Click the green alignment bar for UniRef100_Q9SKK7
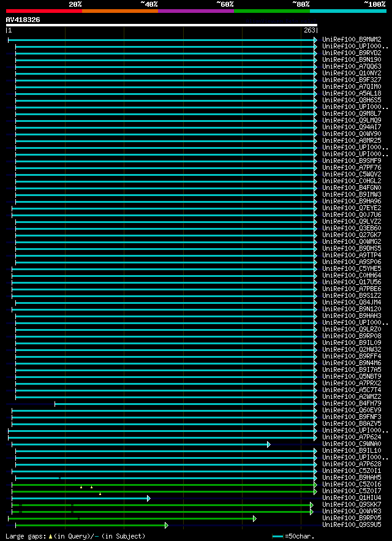 tap(161, 505)
